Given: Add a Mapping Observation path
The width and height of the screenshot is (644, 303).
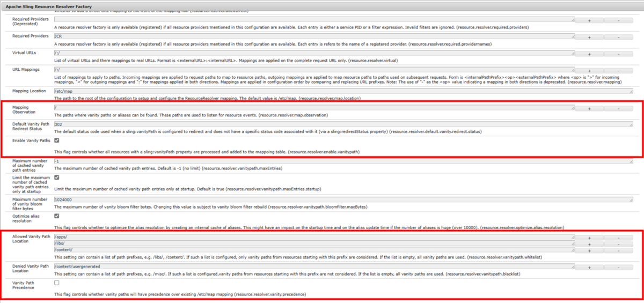Looking at the screenshot, I should pos(589,108).
